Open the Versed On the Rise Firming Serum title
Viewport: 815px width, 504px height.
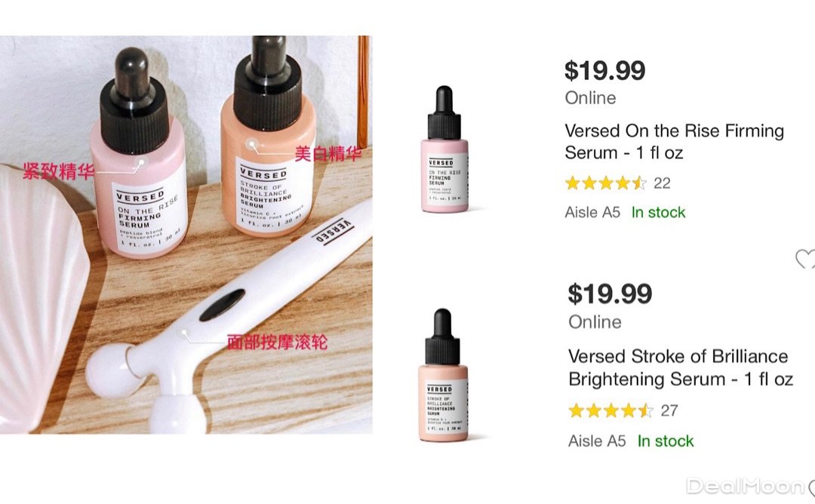(x=674, y=141)
